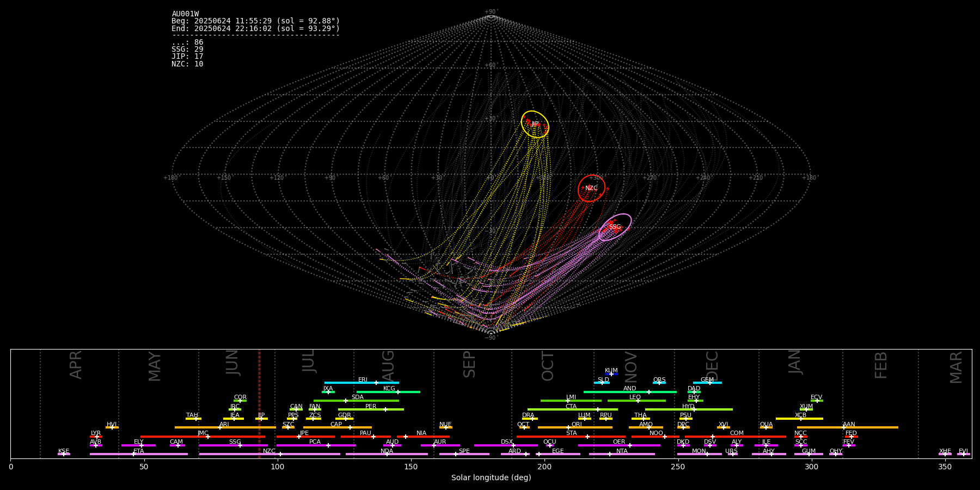Select the AUR shower label

pyautogui.click(x=440, y=442)
